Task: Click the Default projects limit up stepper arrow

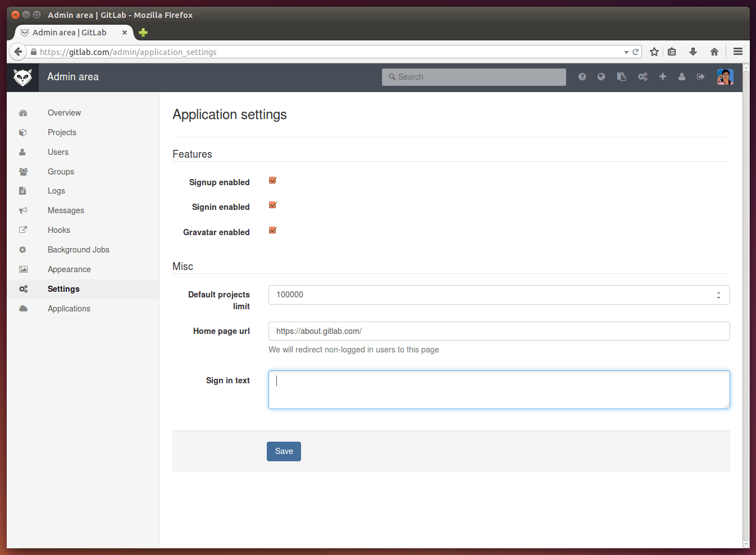Action: coord(718,292)
